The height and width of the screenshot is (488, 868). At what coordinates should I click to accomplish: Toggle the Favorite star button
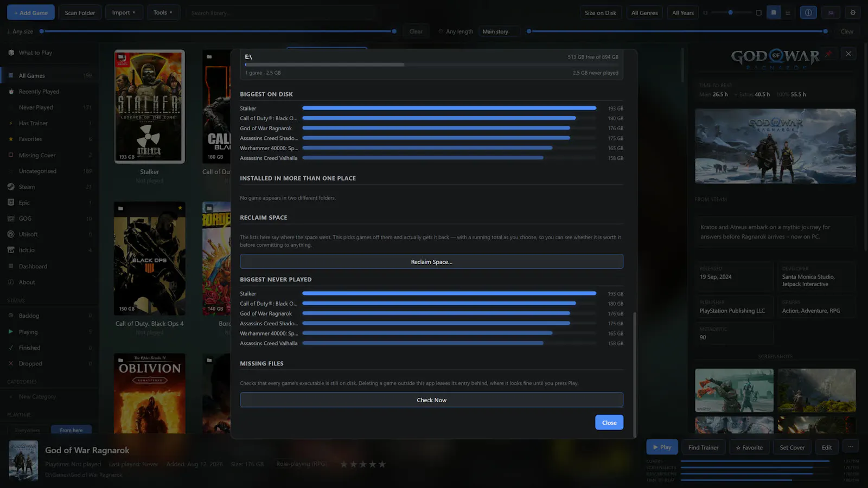tap(749, 447)
